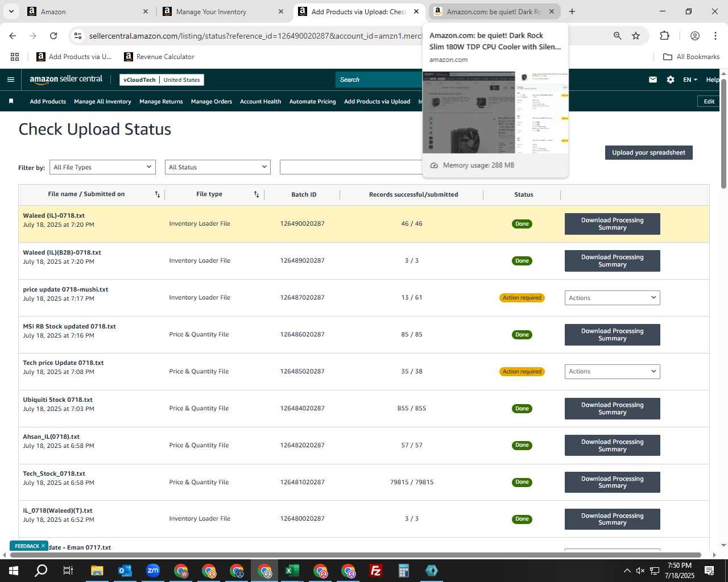Download Processing Summary for Ubiquiti Stock 0718.txt

613,409
